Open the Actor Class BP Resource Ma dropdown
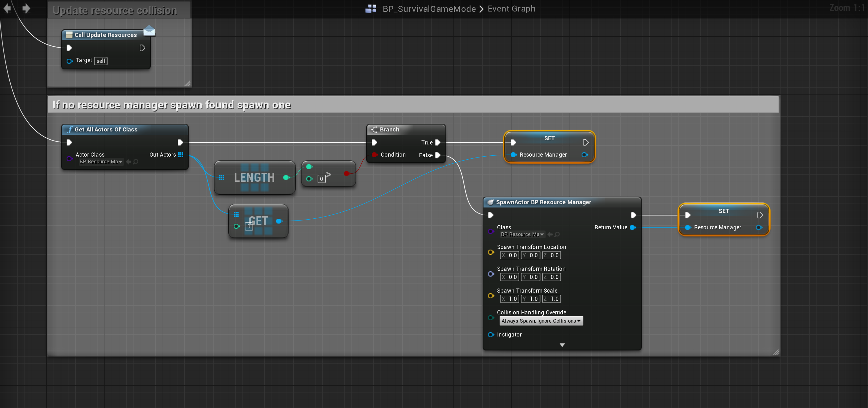Image resolution: width=868 pixels, height=408 pixels. [x=101, y=162]
